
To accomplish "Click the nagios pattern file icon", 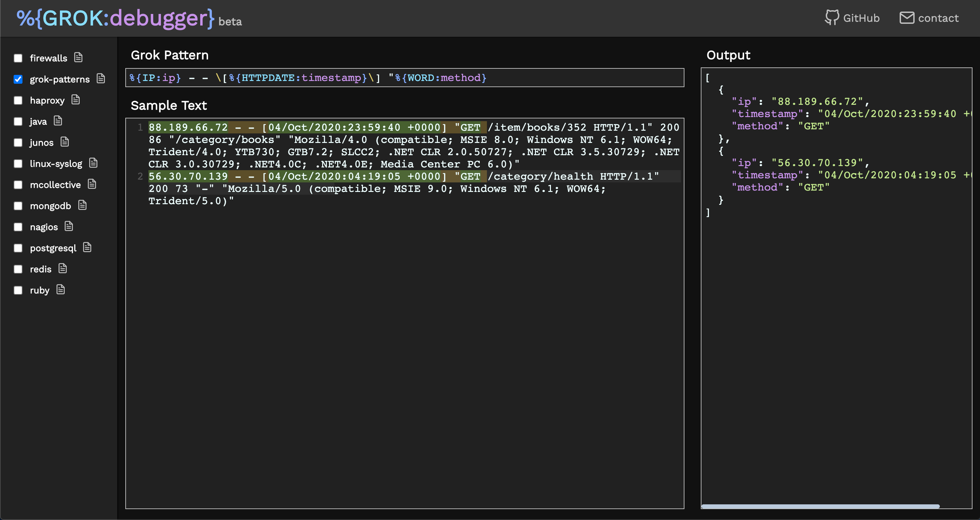I will point(69,227).
